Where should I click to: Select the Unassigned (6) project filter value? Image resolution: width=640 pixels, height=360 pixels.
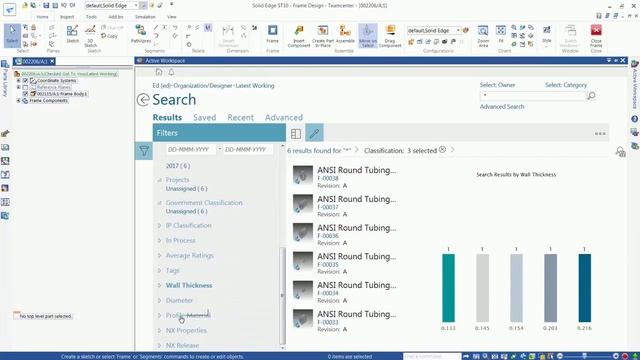(x=186, y=189)
